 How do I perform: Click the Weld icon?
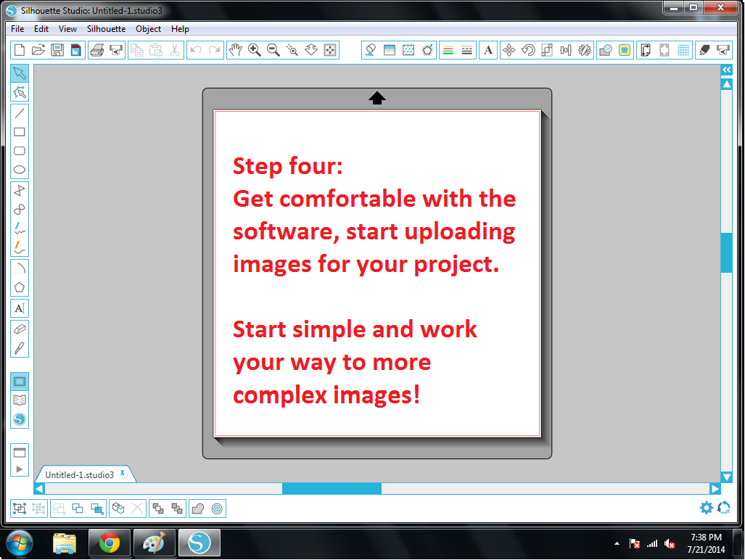[x=198, y=508]
